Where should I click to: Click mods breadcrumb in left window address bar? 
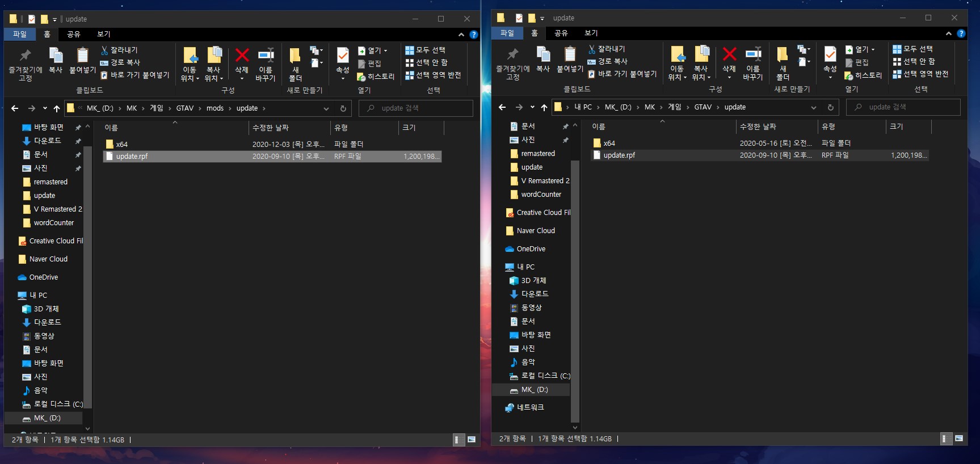(x=215, y=108)
